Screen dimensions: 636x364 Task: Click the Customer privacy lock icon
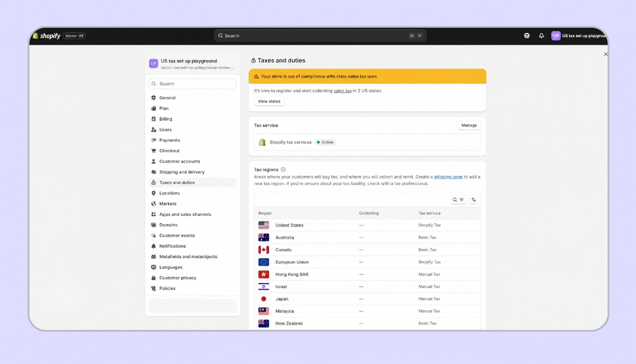click(154, 278)
